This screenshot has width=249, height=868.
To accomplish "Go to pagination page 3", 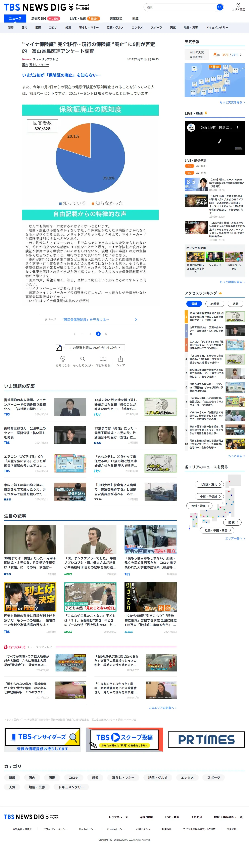I will 90,334.
